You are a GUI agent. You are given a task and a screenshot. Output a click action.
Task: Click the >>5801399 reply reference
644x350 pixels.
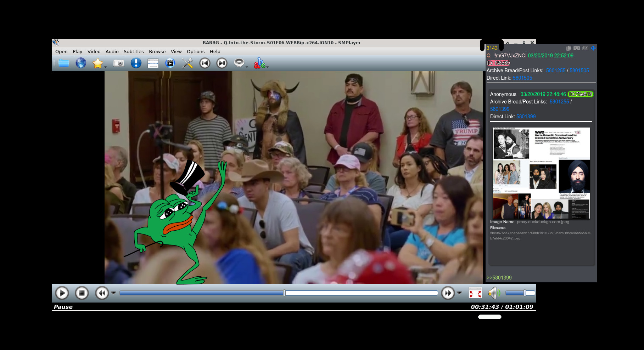point(499,278)
